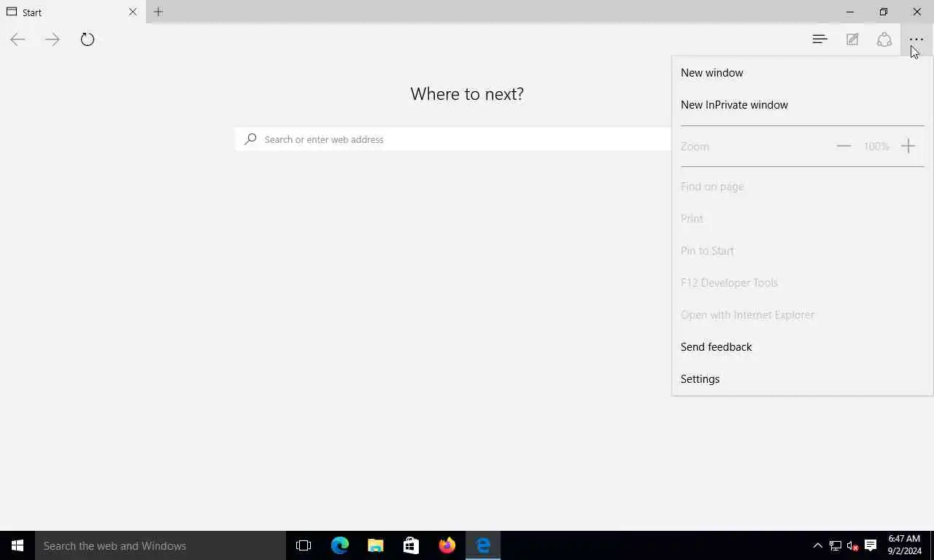Click Pin to Start entry
The height and width of the screenshot is (560, 934).
[x=802, y=251]
